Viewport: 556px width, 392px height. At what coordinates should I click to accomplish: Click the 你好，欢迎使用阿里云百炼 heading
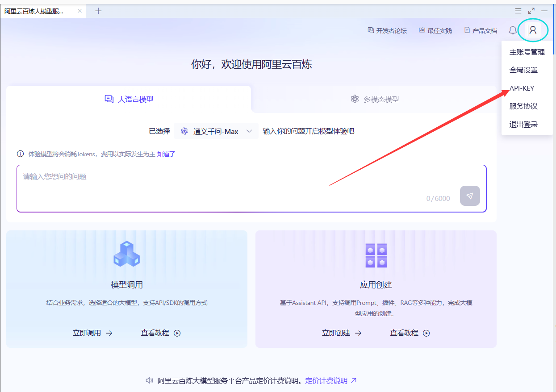(x=251, y=65)
